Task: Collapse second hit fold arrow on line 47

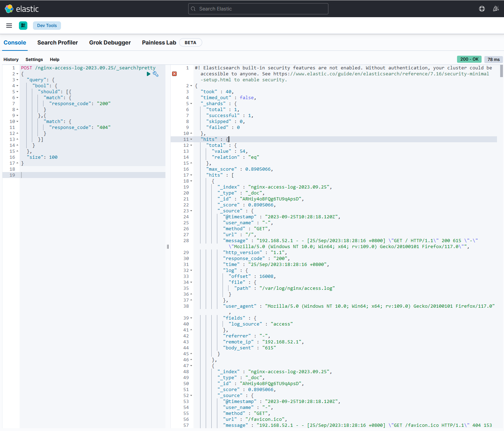Action: (191, 366)
